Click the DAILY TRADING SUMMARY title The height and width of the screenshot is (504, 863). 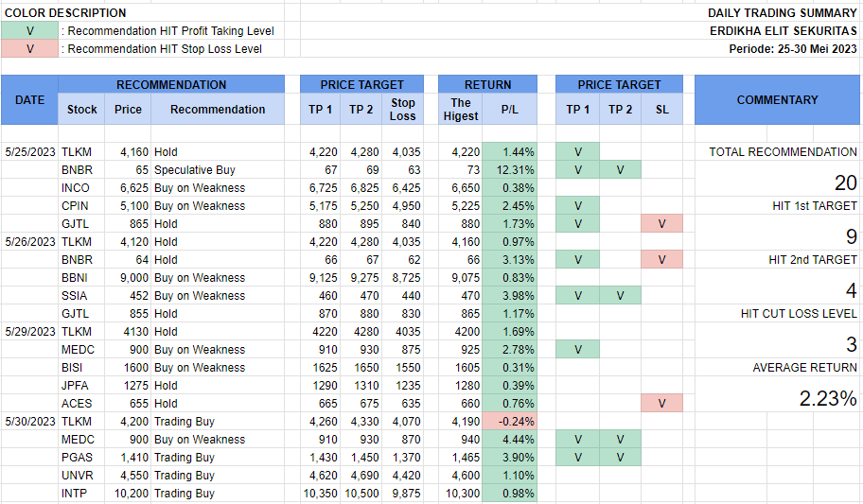click(x=782, y=13)
